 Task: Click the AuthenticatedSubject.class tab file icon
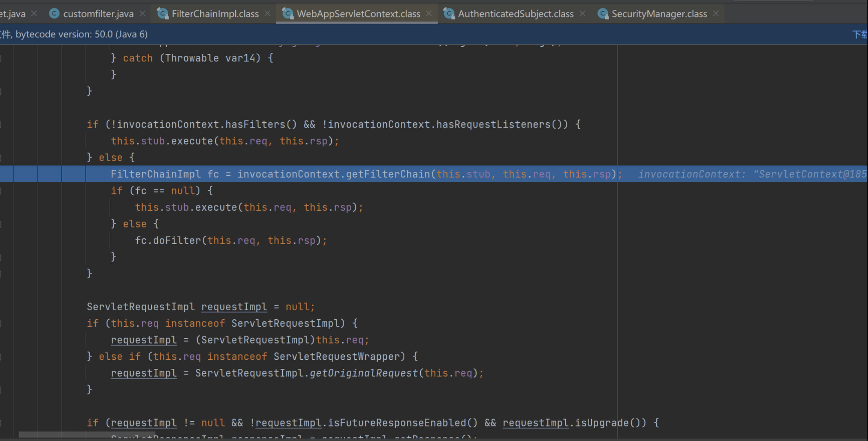[x=449, y=14]
